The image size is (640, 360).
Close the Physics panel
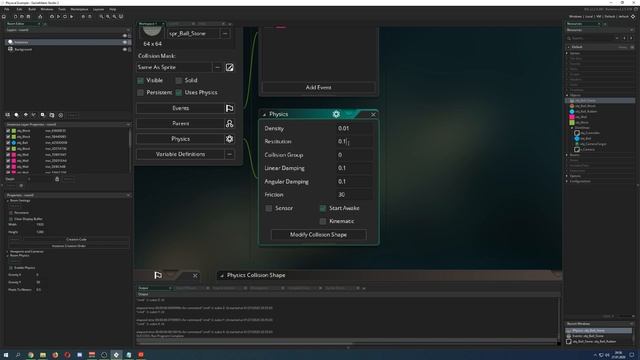(373, 115)
